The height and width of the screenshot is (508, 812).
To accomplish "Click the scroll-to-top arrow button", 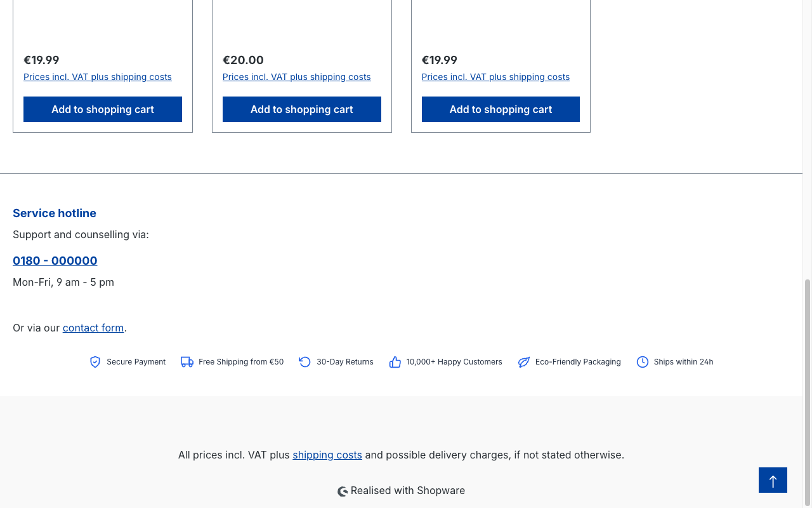I will (773, 480).
